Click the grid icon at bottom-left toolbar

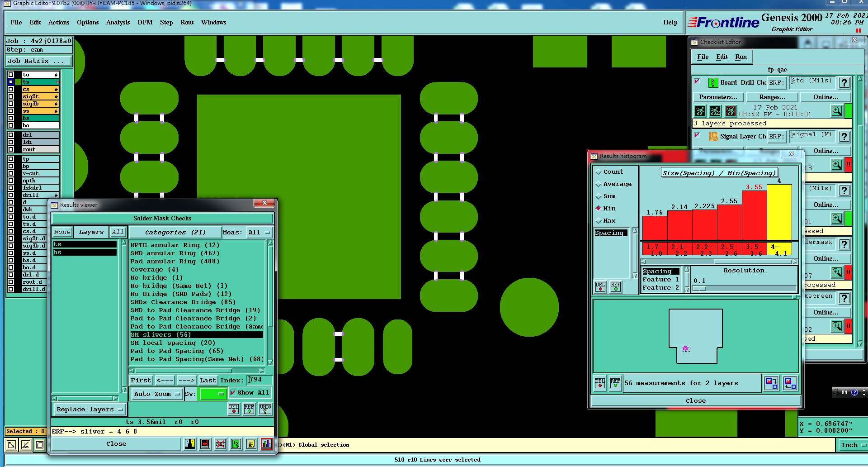click(x=40, y=445)
